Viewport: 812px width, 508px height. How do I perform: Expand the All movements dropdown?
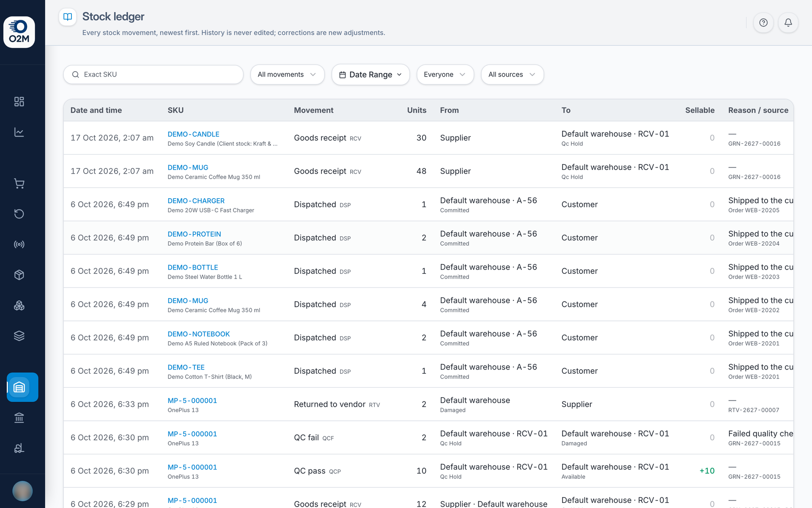point(287,75)
